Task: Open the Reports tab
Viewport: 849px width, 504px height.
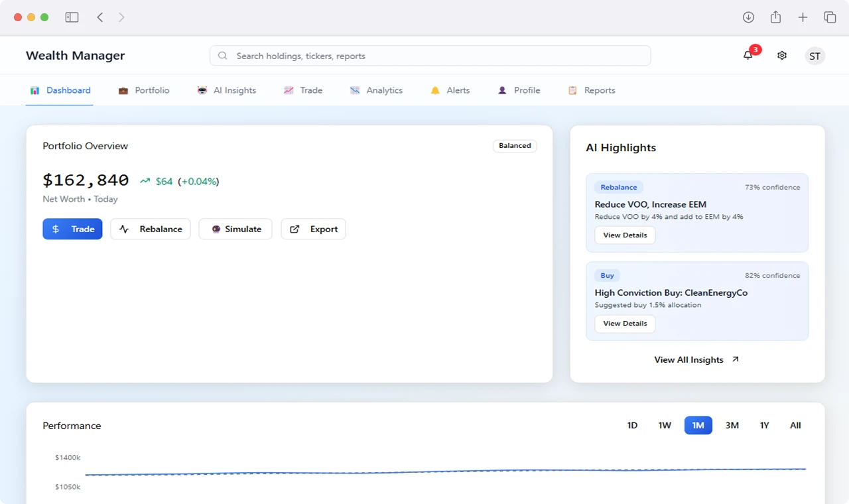Action: pos(592,90)
